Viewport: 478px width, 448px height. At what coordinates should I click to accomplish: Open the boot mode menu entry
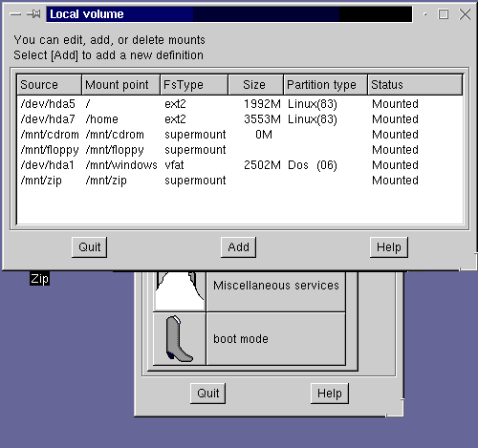(x=276, y=339)
